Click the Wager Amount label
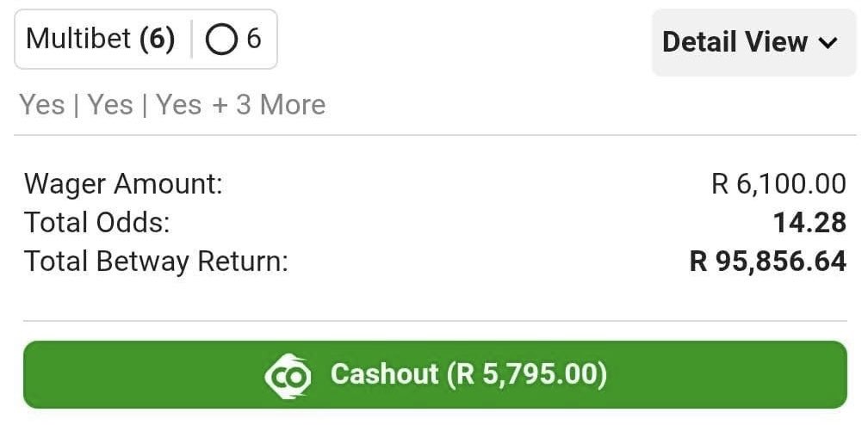 click(123, 184)
